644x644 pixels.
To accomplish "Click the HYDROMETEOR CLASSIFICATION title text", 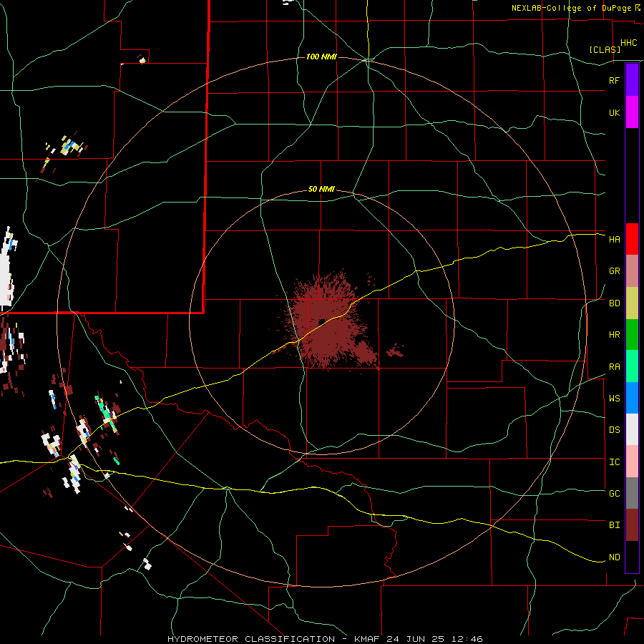I will pos(251,639).
